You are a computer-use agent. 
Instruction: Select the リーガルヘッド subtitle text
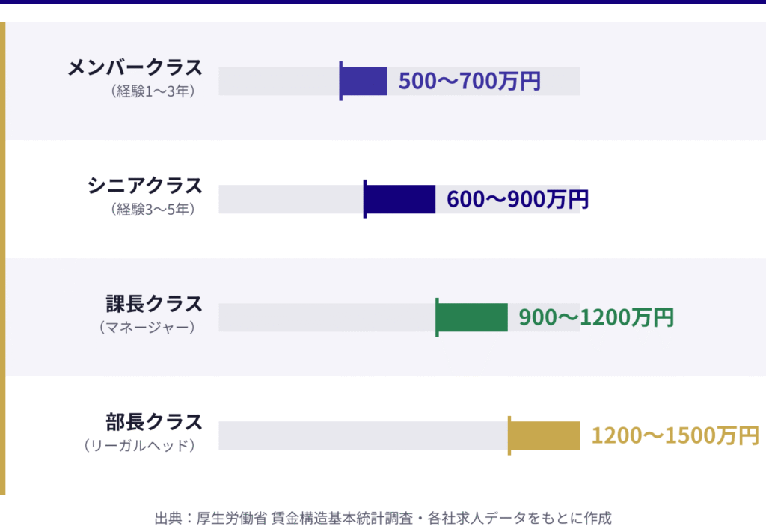(141, 446)
